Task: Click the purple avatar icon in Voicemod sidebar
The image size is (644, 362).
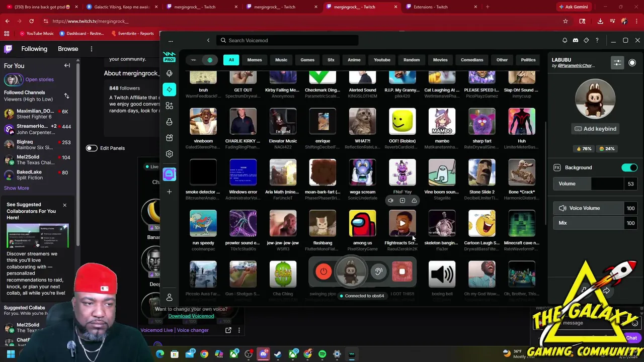Action: [x=170, y=174]
